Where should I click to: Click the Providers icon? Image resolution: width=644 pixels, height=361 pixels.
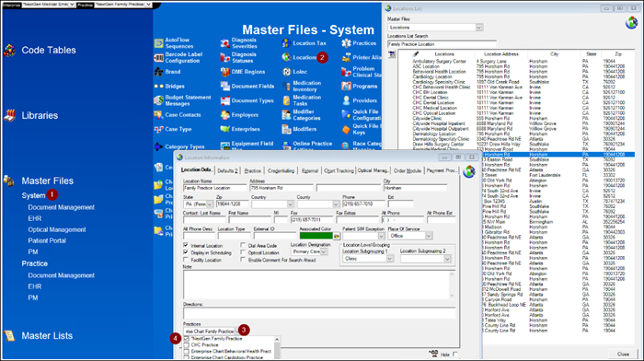[346, 100]
